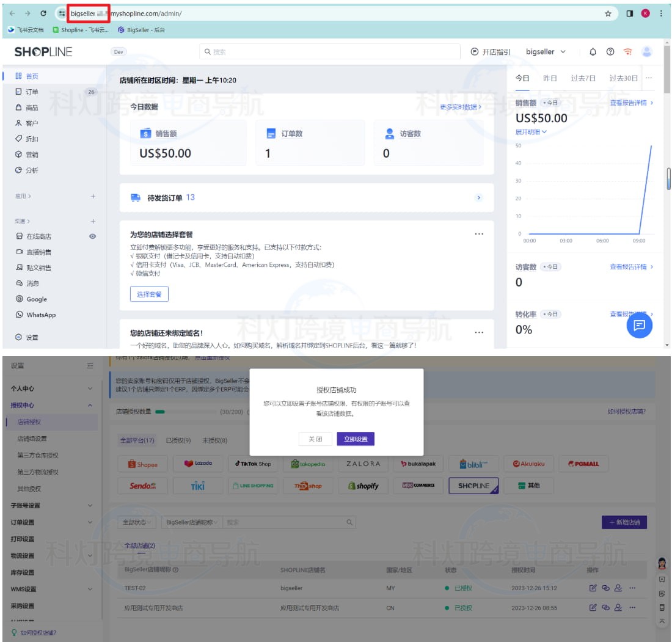The width and height of the screenshot is (672, 642).
Task: Open 订单 in the left menu
Action: click(x=32, y=92)
